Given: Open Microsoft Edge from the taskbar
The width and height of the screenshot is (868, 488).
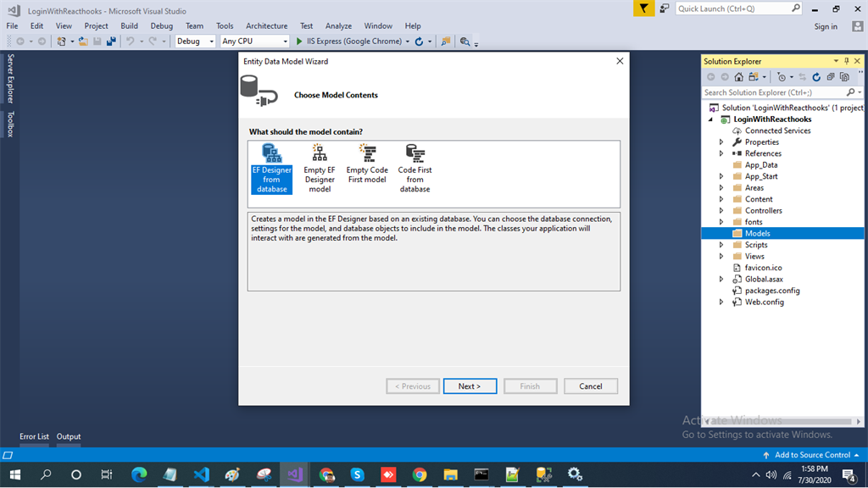Looking at the screenshot, I should click(139, 474).
